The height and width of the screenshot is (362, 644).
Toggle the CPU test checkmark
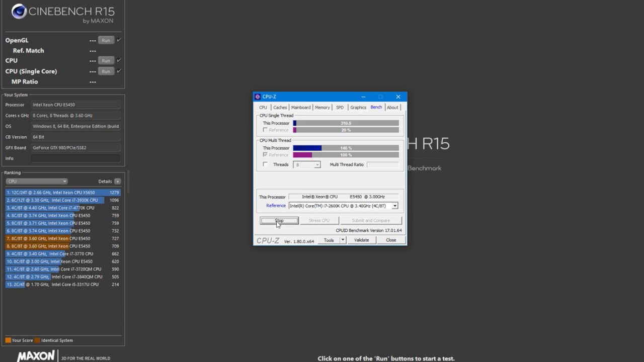[x=119, y=60]
